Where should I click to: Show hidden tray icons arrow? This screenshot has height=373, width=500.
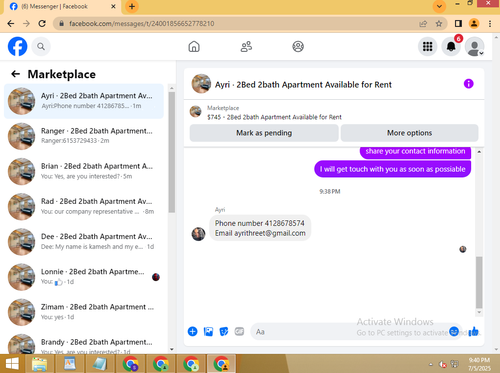coord(431,364)
